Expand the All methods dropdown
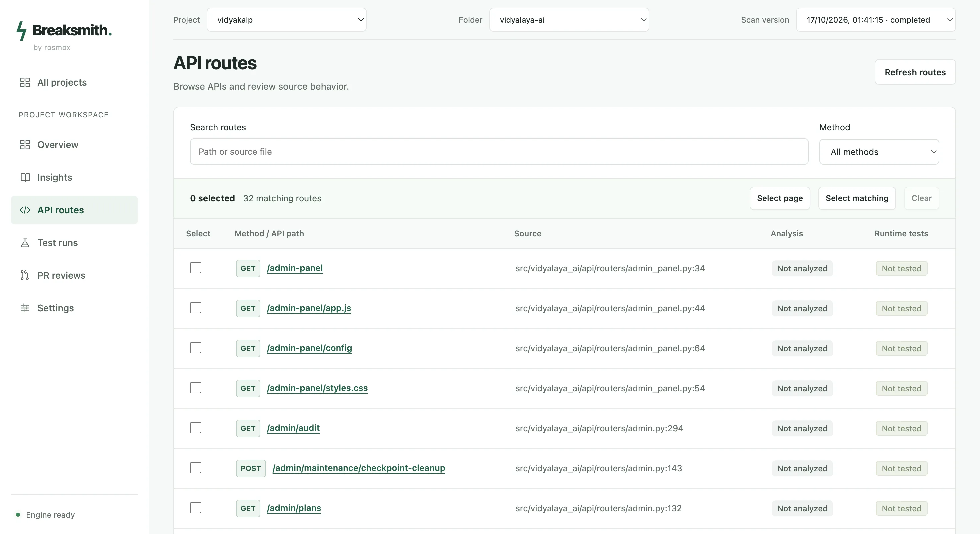This screenshot has height=534, width=980. pos(879,152)
